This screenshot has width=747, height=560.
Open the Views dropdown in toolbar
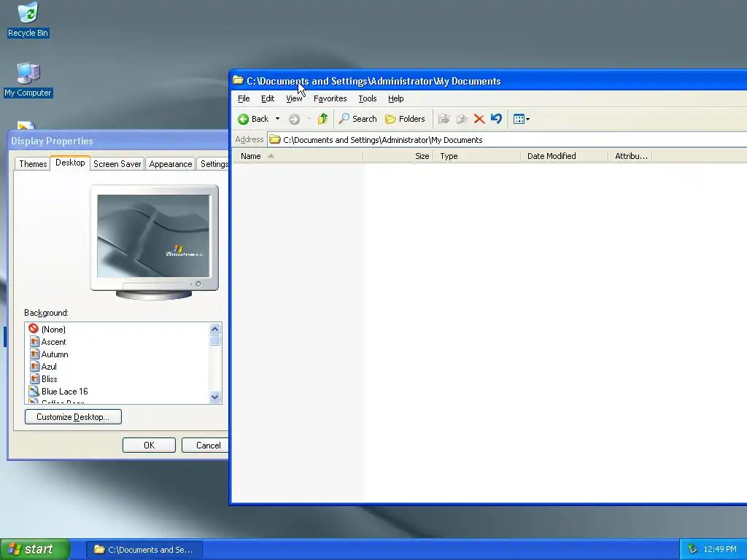pos(521,119)
